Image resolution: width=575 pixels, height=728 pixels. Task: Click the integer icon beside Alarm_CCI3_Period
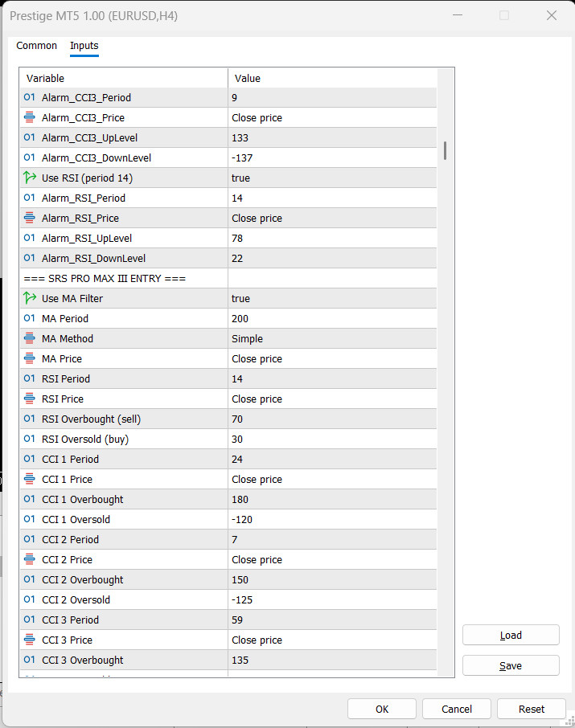29,97
